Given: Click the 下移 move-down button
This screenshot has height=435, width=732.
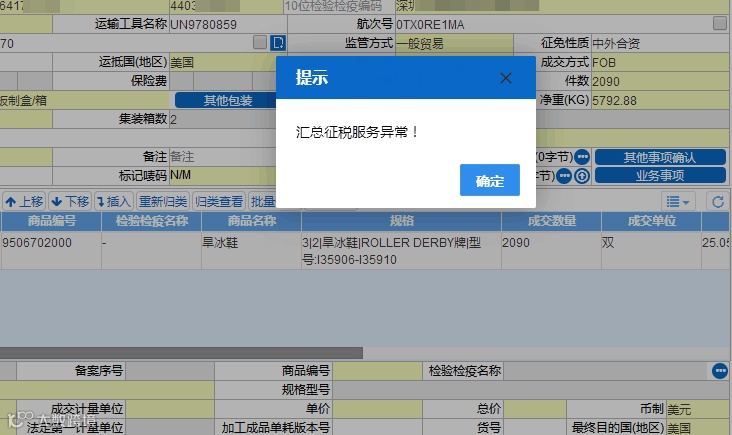Looking at the screenshot, I should pos(70,202).
